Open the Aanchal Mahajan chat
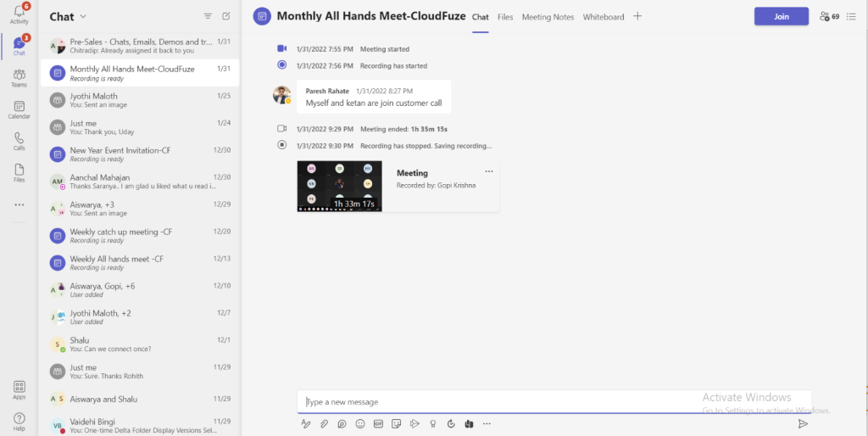This screenshot has height=436, width=868. click(x=140, y=182)
